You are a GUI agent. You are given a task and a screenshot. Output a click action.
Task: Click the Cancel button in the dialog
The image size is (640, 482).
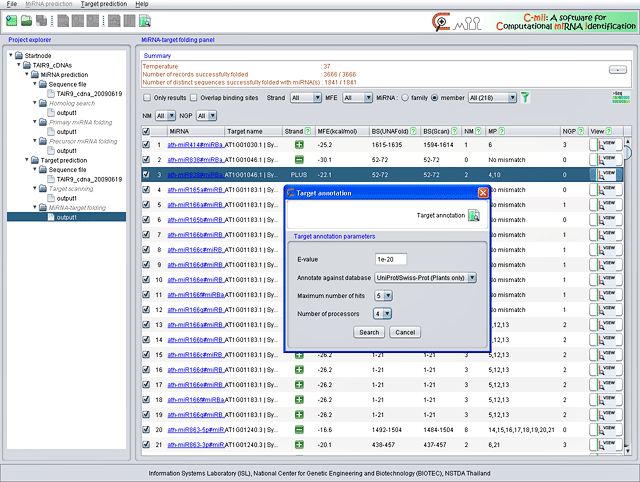(x=405, y=332)
